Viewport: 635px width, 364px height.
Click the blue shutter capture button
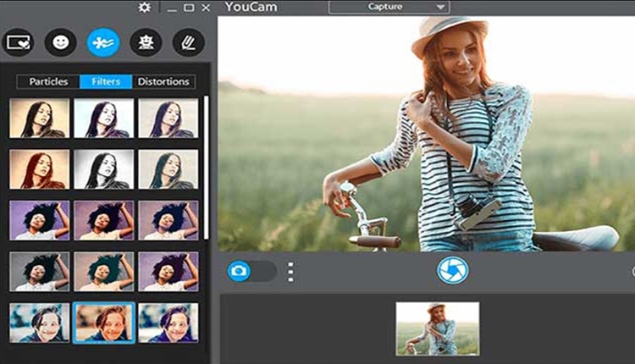452,271
